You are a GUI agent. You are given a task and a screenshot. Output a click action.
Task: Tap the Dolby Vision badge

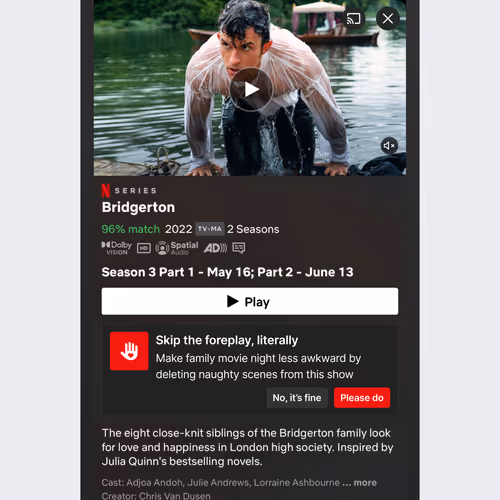click(x=117, y=248)
